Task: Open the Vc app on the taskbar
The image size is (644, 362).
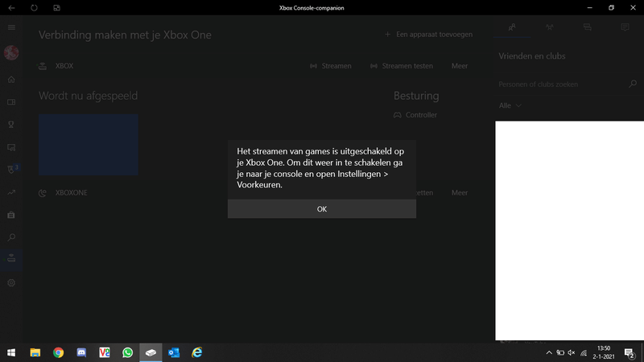Action: (105, 352)
